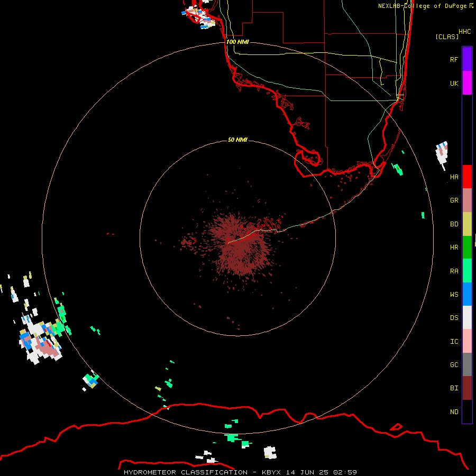Click the 100 NMI range ring label
Screen dimensions: 476x476
237,42
